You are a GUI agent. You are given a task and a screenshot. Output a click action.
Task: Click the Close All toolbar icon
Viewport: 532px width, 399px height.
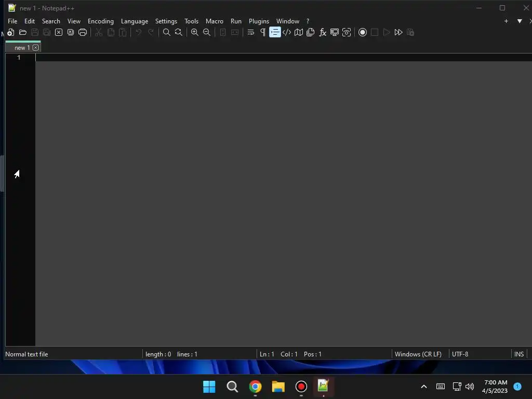click(x=71, y=32)
